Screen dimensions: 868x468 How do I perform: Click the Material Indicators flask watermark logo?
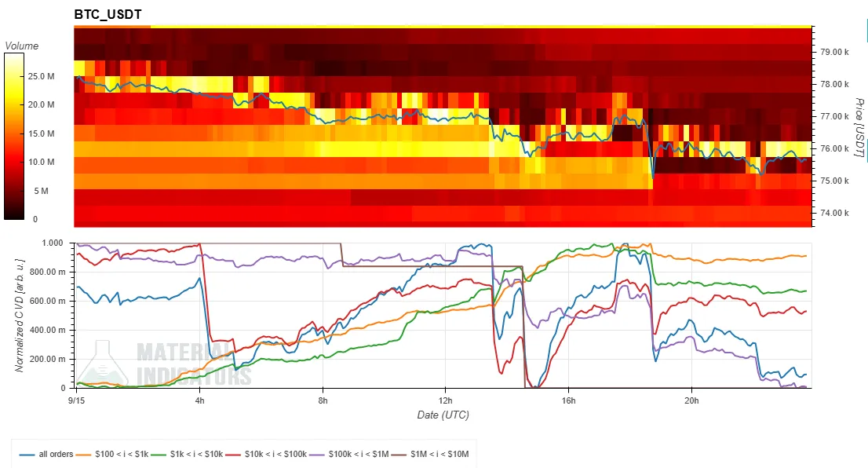(x=102, y=363)
